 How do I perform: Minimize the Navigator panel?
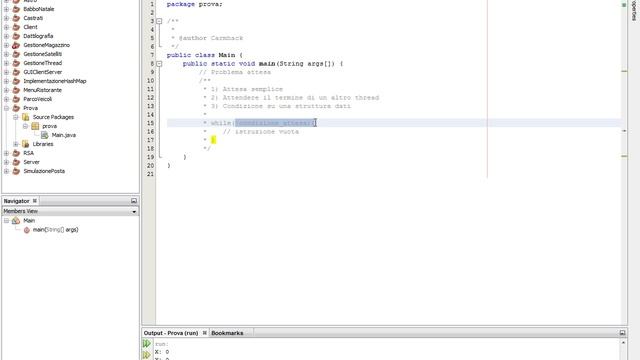coord(134,201)
